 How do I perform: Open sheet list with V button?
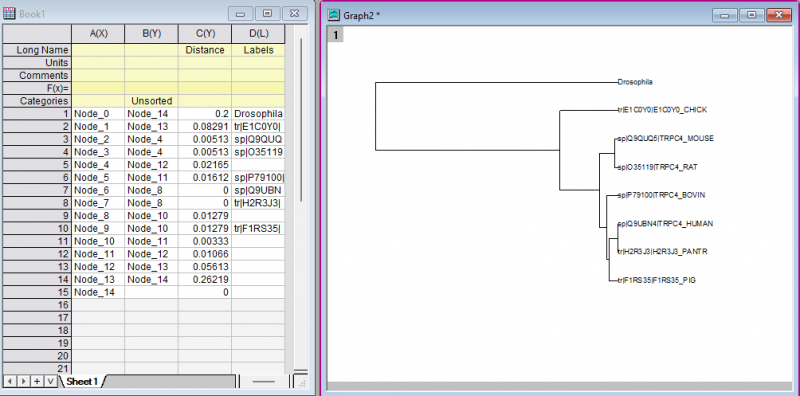(51, 381)
